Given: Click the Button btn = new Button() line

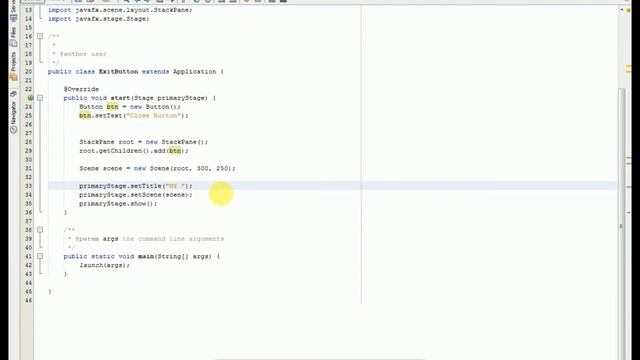Looking at the screenshot, I should (x=130, y=107).
